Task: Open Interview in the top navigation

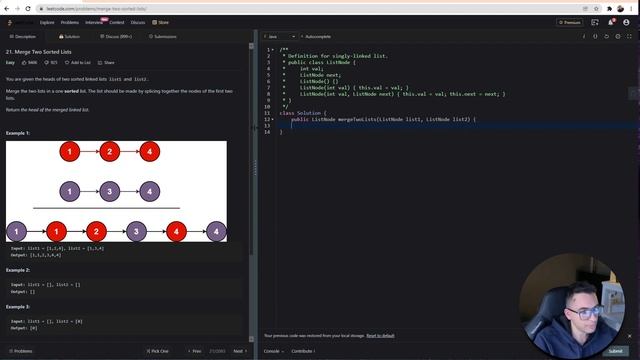Action: point(94,22)
